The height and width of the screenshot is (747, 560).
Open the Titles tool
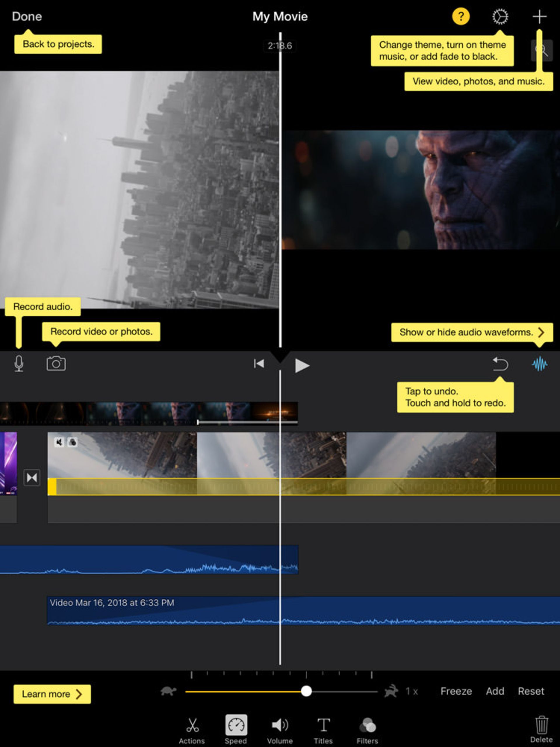pos(323,725)
